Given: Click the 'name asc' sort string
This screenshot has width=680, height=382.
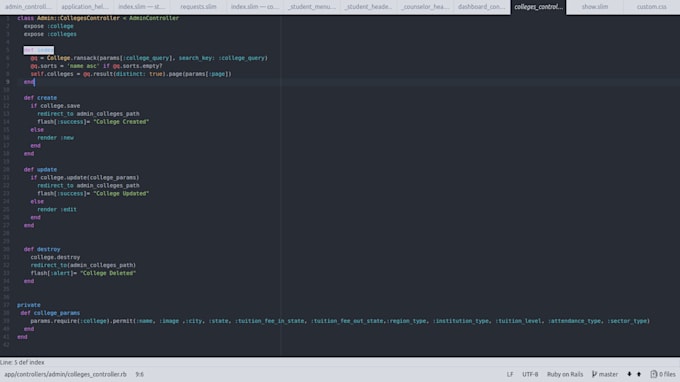Looking at the screenshot, I should pyautogui.click(x=83, y=66).
